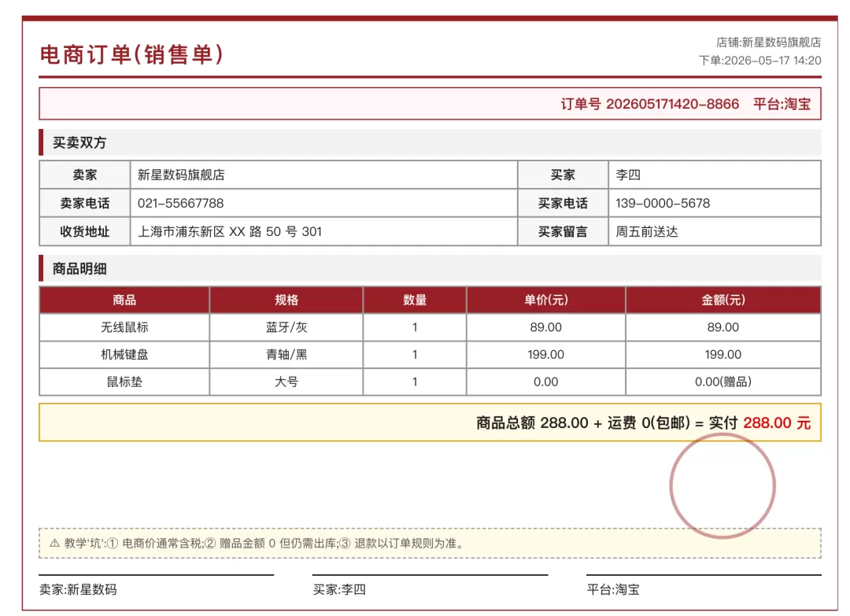The width and height of the screenshot is (850, 616).
Task: Select product cell 机械键盘
Action: point(124,354)
